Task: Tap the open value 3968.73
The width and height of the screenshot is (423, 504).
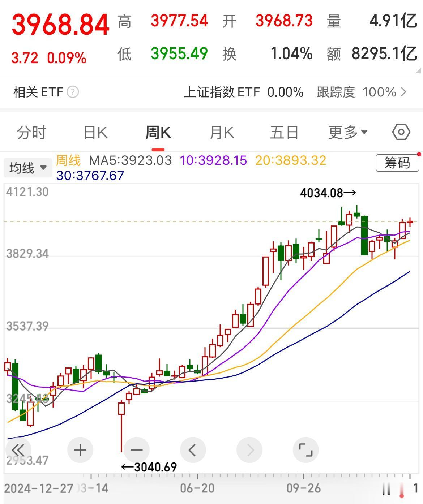Action: point(284,21)
